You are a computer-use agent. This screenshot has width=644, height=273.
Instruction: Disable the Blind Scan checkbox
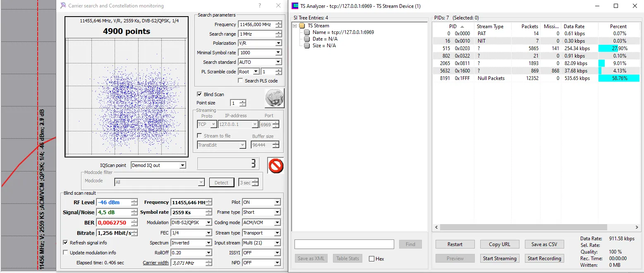pyautogui.click(x=200, y=94)
